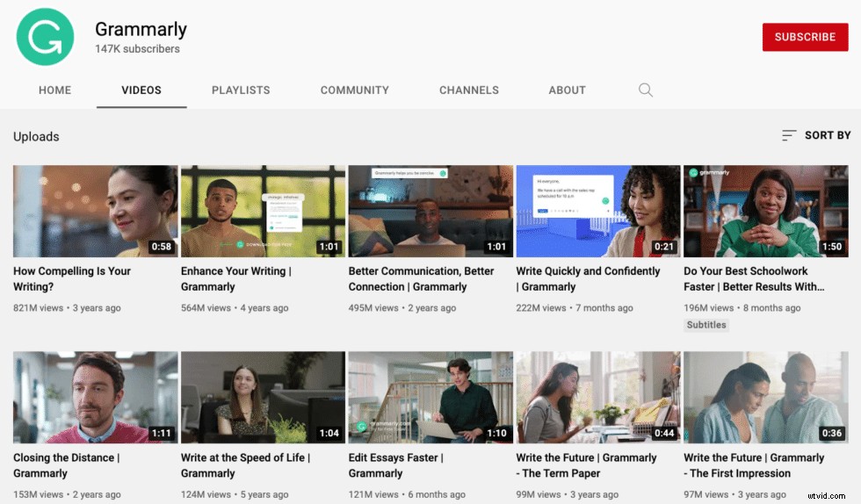Open the SORT BY dropdown
The width and height of the screenshot is (861, 504).
click(x=816, y=135)
